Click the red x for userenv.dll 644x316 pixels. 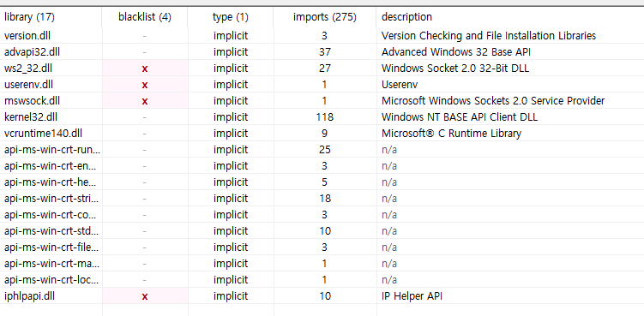(x=145, y=86)
